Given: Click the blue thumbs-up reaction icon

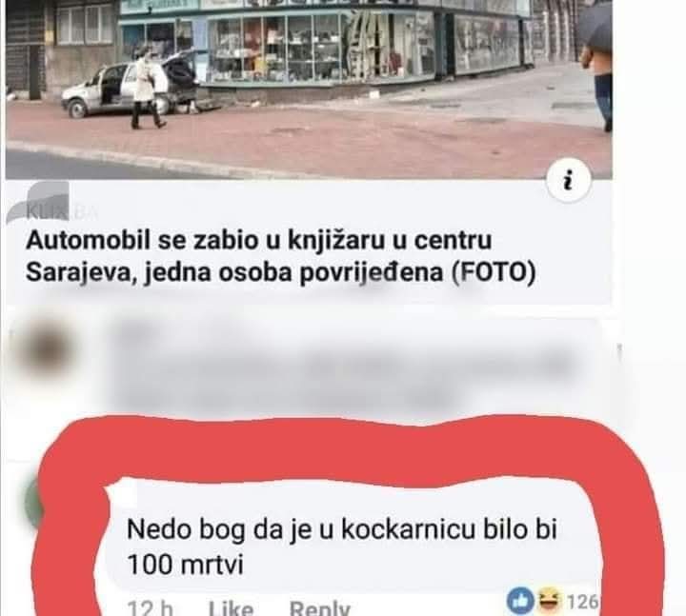Looking at the screenshot, I should (520, 602).
